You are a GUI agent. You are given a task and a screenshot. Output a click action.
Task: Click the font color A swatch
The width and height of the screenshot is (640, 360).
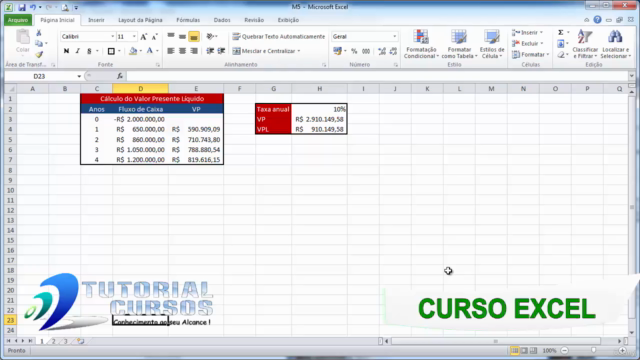click(x=149, y=51)
